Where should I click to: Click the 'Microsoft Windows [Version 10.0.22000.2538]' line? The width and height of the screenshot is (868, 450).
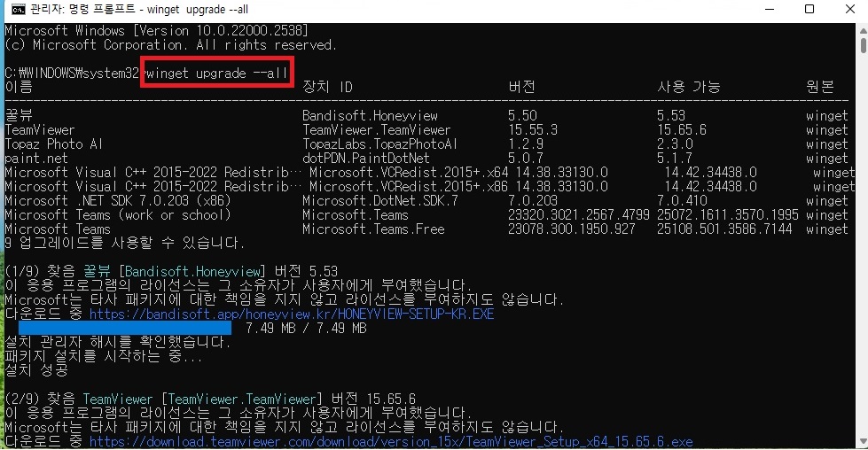(157, 30)
